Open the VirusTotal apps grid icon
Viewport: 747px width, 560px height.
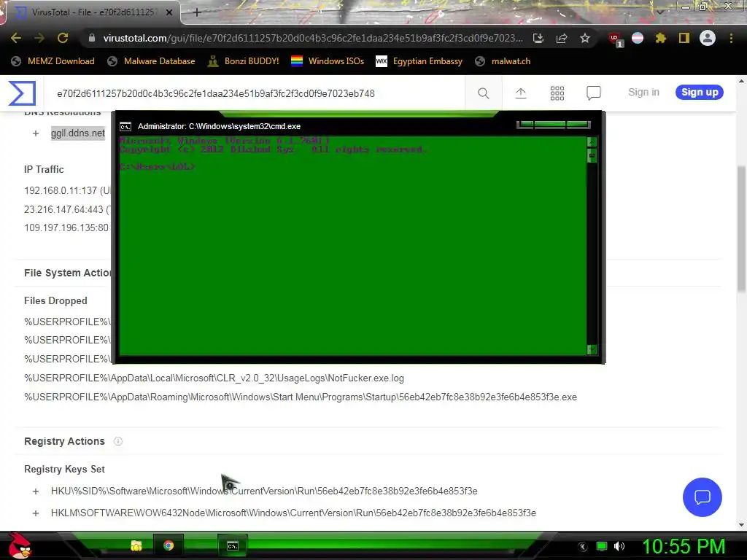coord(557,93)
